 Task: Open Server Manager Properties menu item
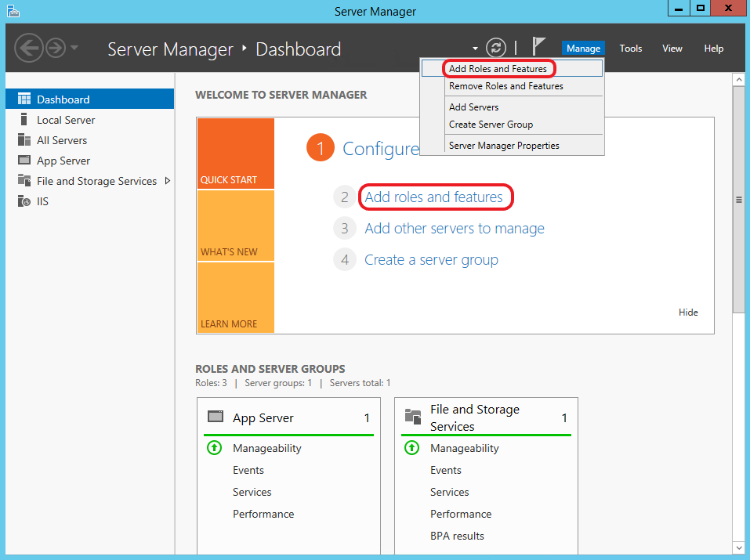(x=513, y=146)
